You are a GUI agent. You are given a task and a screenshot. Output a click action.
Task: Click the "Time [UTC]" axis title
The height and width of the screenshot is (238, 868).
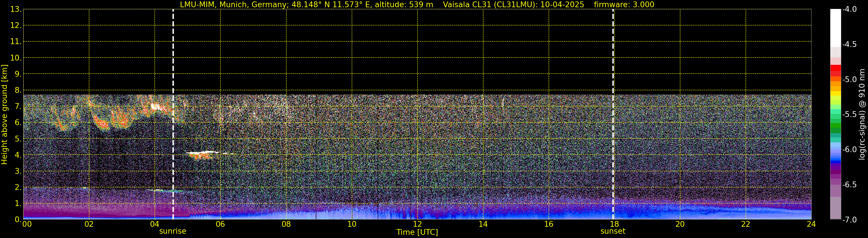(417, 232)
